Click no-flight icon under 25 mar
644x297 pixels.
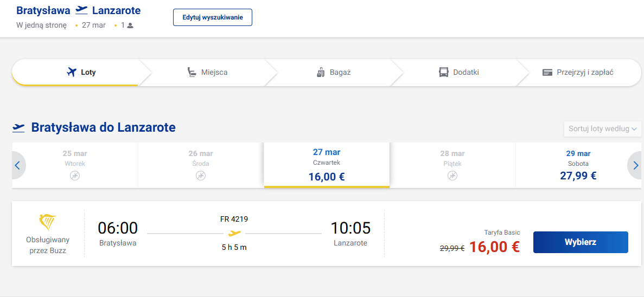75,176
